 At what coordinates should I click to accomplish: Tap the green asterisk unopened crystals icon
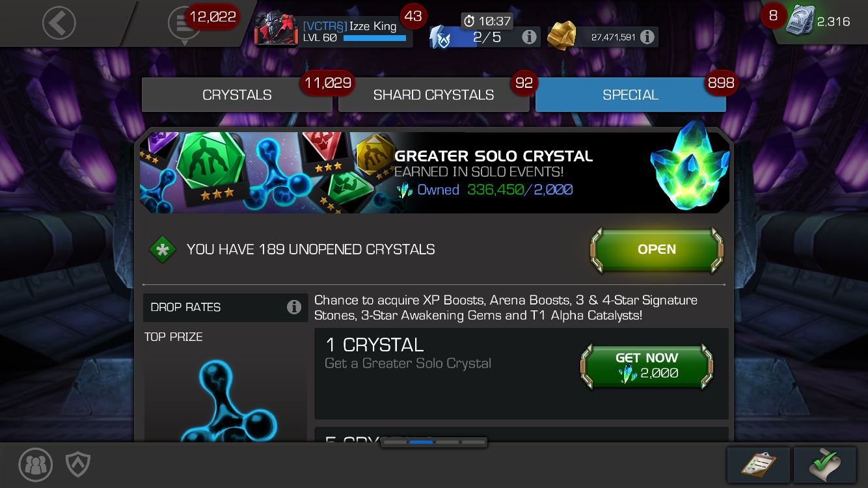click(162, 249)
